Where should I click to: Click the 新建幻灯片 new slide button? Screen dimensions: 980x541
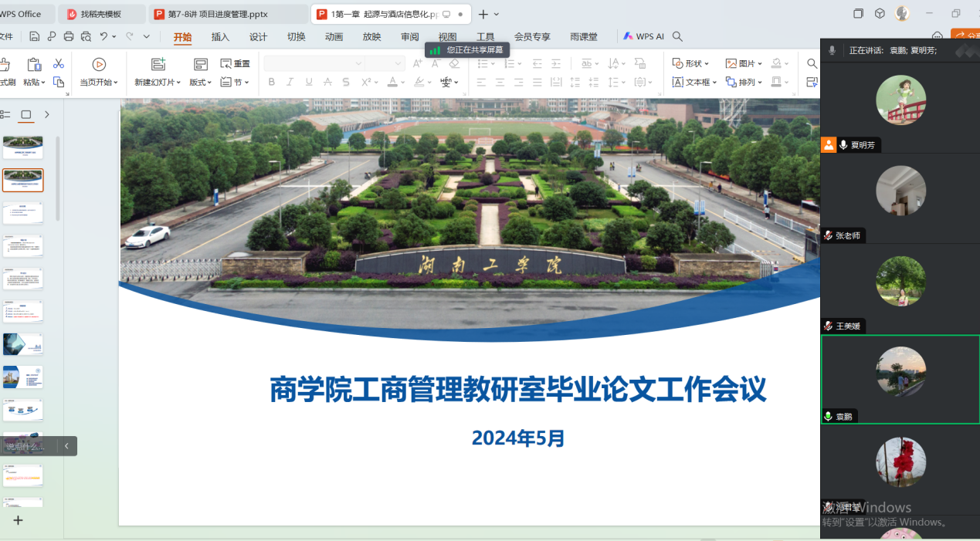point(158,82)
